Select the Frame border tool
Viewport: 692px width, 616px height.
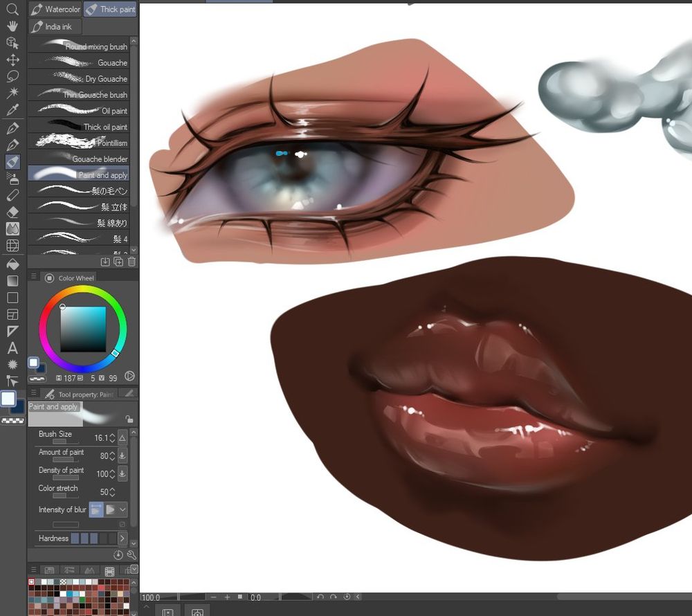(x=12, y=314)
